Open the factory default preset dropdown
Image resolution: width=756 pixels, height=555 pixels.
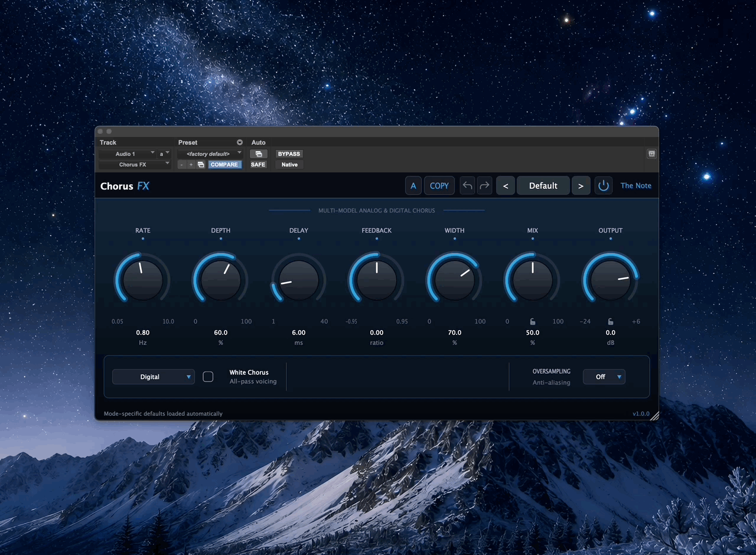(210, 154)
